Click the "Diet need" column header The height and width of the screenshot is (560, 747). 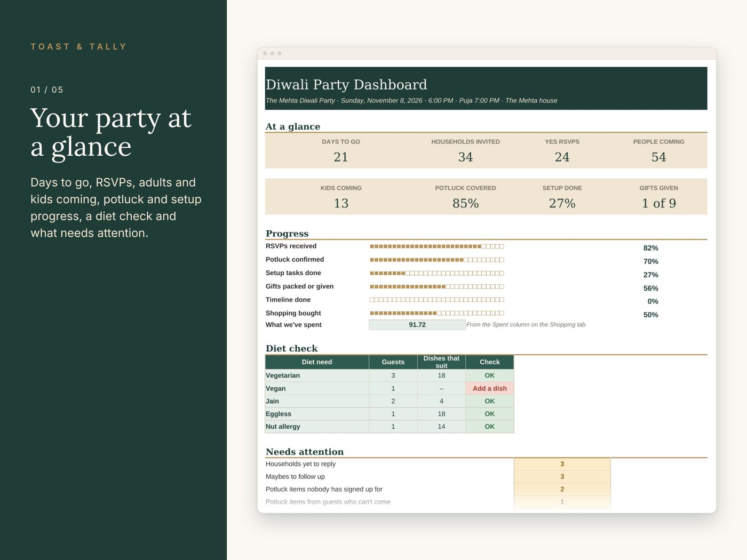[x=317, y=362]
